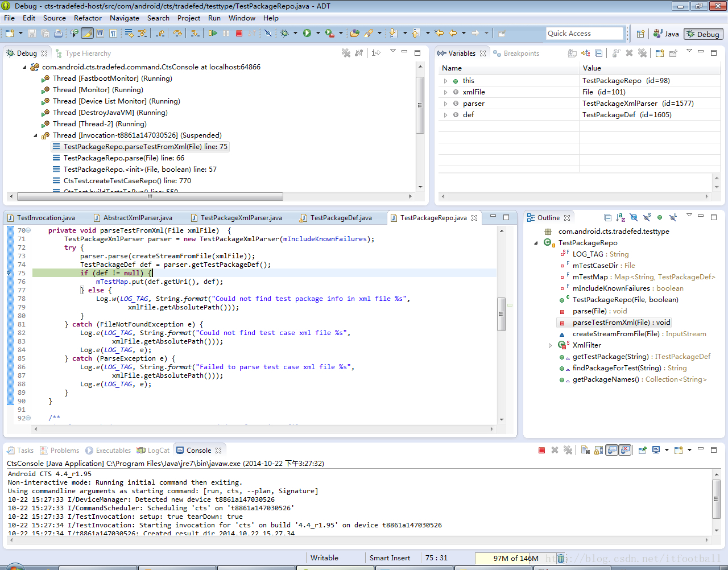Toggle alphabetical Sort in Outline panel

[621, 218]
